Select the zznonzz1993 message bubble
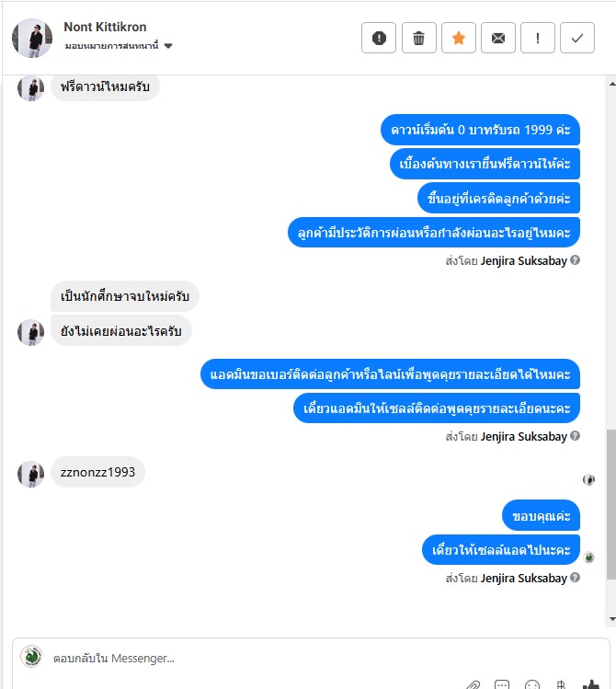The width and height of the screenshot is (616, 689). [x=97, y=472]
